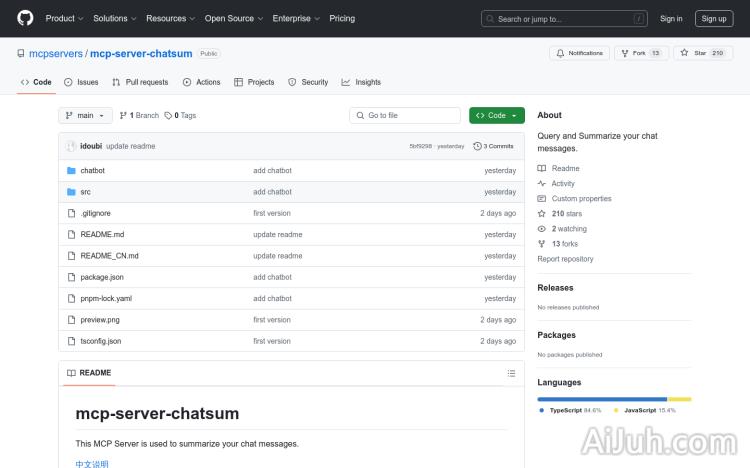Open the Insights tab
750x468 pixels.
(361, 82)
